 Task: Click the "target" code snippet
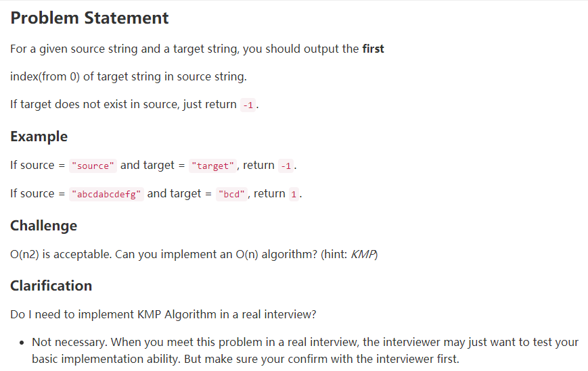[x=212, y=166]
